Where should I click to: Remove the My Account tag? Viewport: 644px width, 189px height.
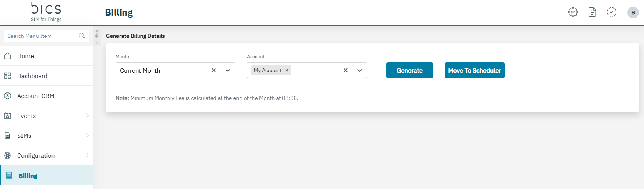(x=287, y=70)
